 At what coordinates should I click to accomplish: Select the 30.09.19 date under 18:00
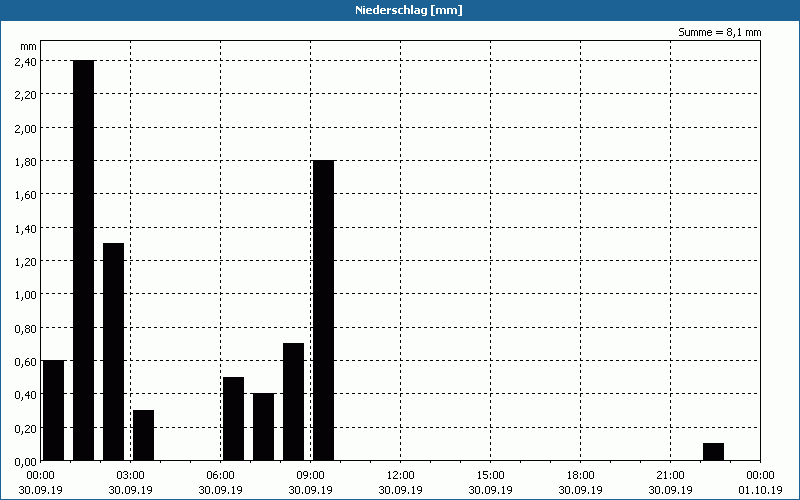[x=581, y=490]
